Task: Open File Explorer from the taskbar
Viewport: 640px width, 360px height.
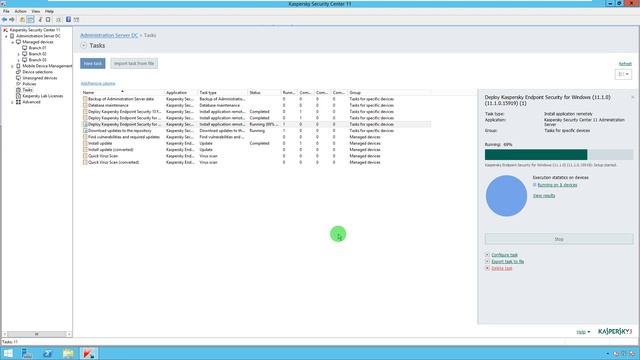Action: click(68, 353)
